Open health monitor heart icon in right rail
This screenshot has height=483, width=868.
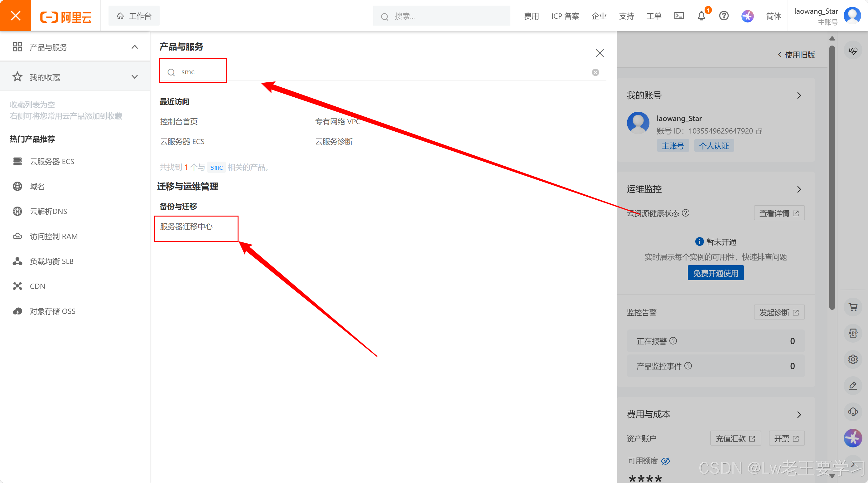[852, 51]
